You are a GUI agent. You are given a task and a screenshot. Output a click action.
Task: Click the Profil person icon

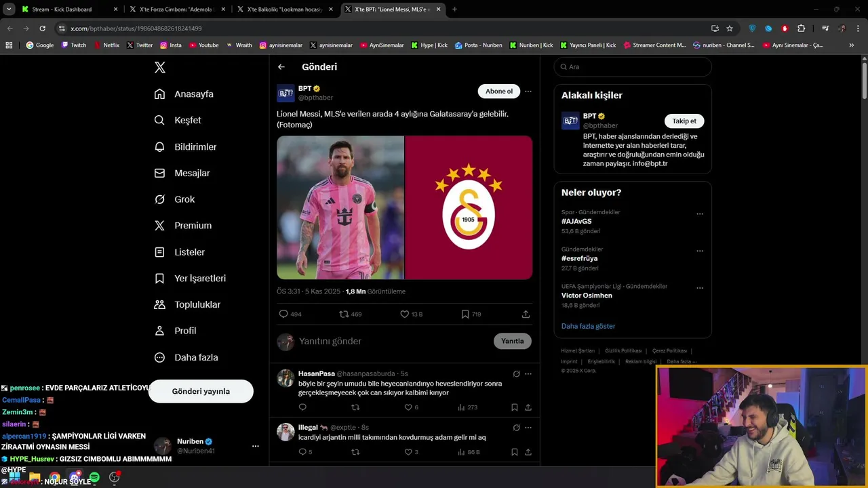click(x=159, y=331)
